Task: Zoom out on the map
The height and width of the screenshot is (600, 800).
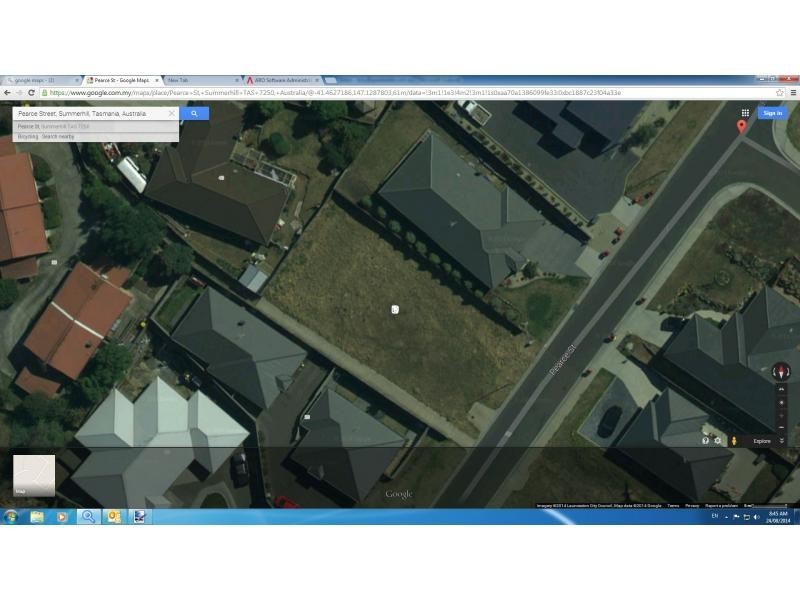Action: point(781,428)
